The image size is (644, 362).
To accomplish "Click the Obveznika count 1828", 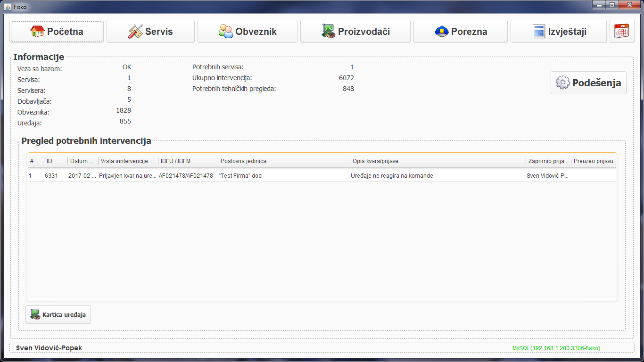I will coord(124,110).
